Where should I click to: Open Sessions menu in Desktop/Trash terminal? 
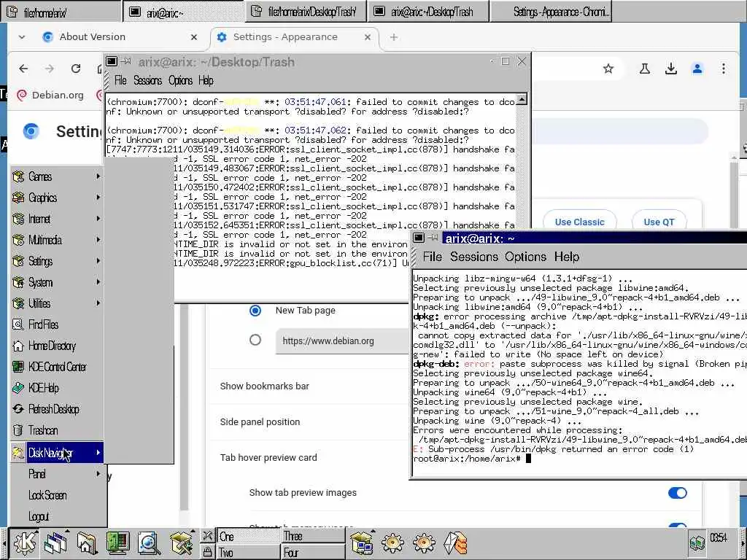point(147,80)
